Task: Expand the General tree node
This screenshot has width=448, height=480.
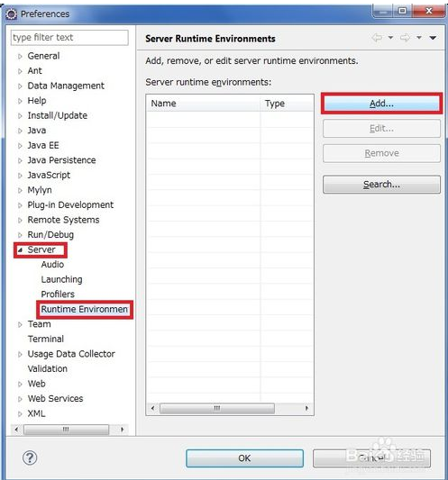Action: [x=20, y=57]
